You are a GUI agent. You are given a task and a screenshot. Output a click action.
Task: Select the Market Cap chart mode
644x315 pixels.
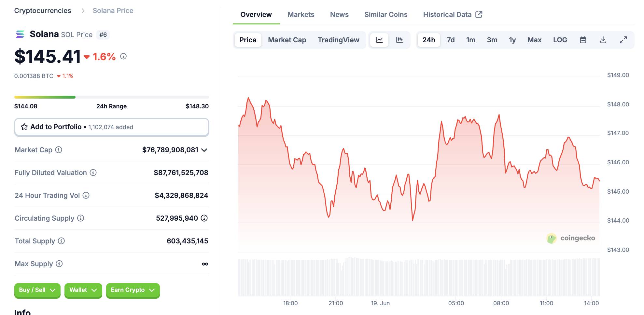287,40
